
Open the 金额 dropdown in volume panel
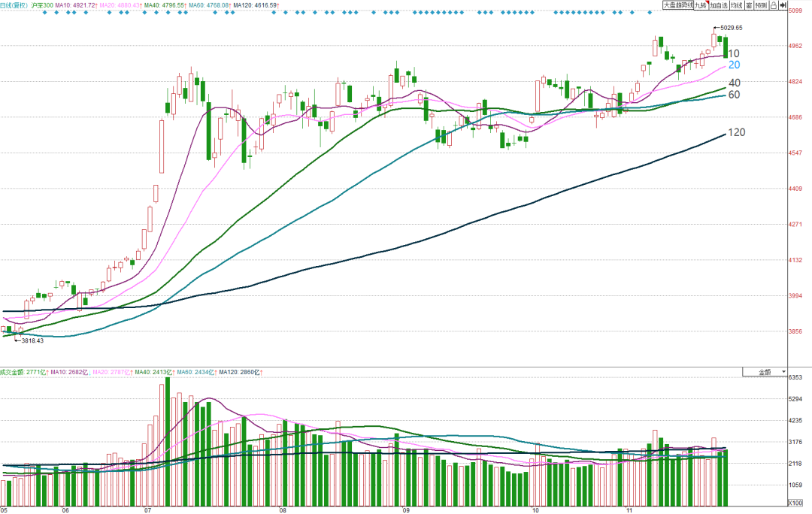[x=765, y=372]
